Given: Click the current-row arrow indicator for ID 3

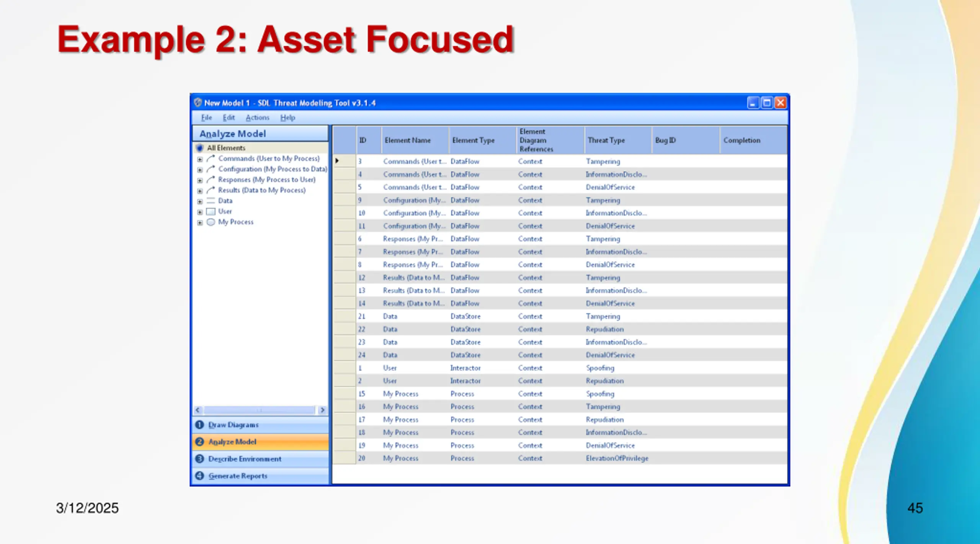Looking at the screenshot, I should coord(337,161).
